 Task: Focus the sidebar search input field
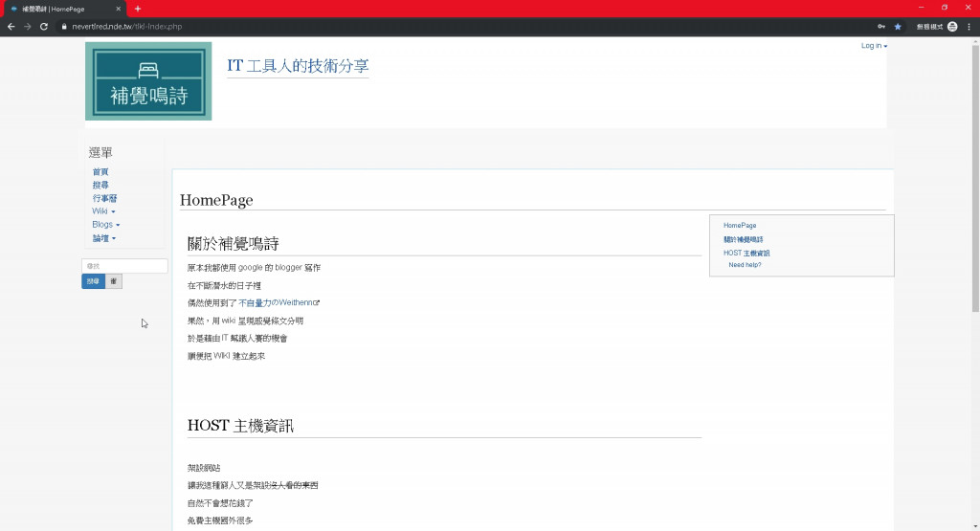(x=124, y=266)
